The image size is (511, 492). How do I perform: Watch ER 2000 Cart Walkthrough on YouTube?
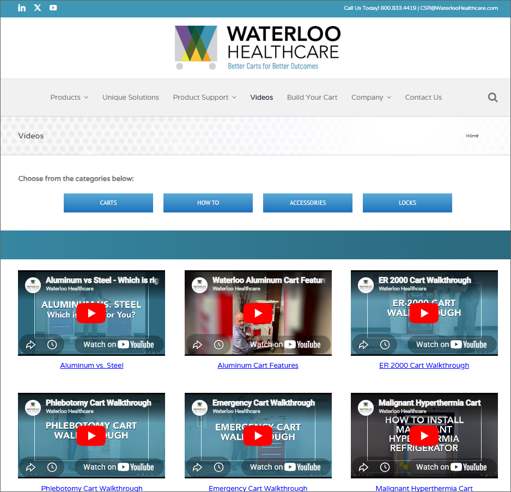click(452, 345)
